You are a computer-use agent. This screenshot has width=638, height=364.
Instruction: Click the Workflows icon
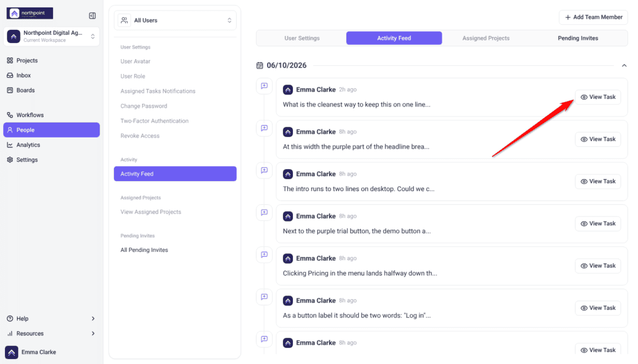(10, 115)
